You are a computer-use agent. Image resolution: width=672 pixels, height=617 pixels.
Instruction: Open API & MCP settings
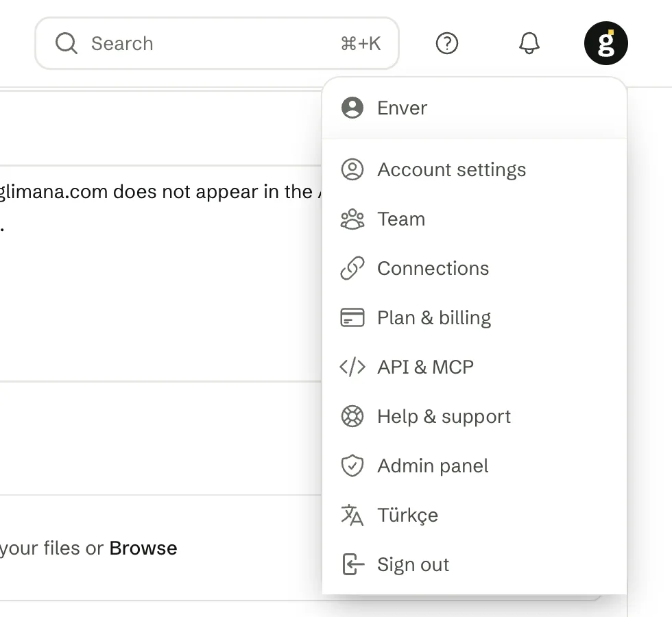475,367
